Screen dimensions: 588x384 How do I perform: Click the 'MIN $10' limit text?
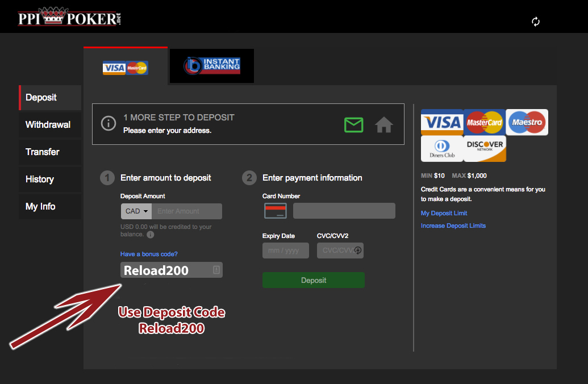433,176
